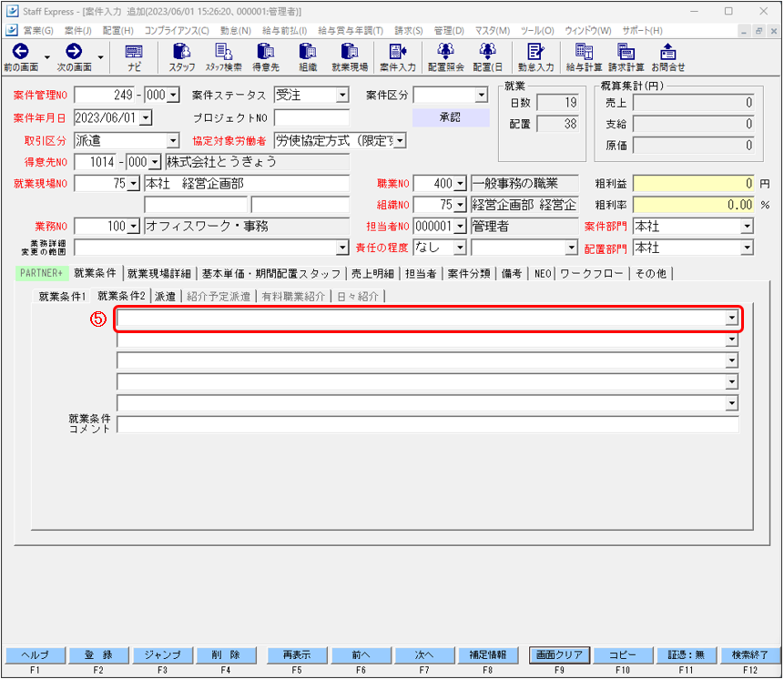The width and height of the screenshot is (784, 679).
Task: Click the コピー F10 button
Action: pyautogui.click(x=623, y=655)
